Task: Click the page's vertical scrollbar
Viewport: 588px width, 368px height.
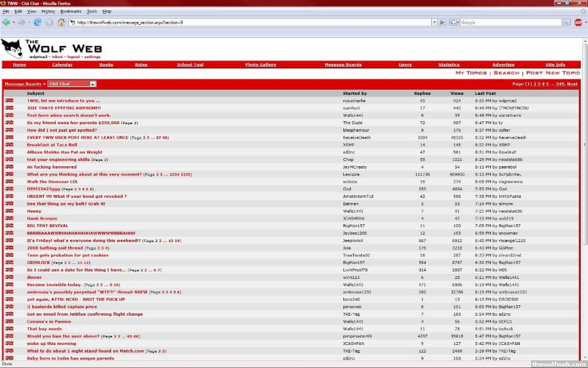Action: (x=585, y=144)
